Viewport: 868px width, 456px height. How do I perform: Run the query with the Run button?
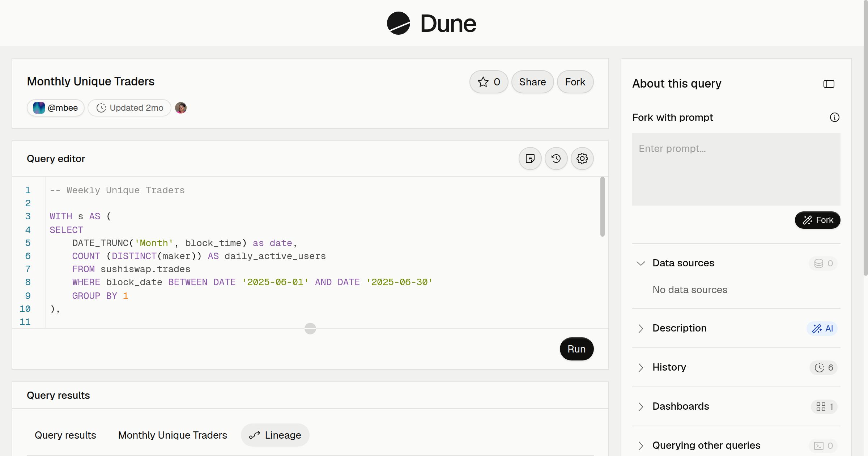tap(576, 349)
